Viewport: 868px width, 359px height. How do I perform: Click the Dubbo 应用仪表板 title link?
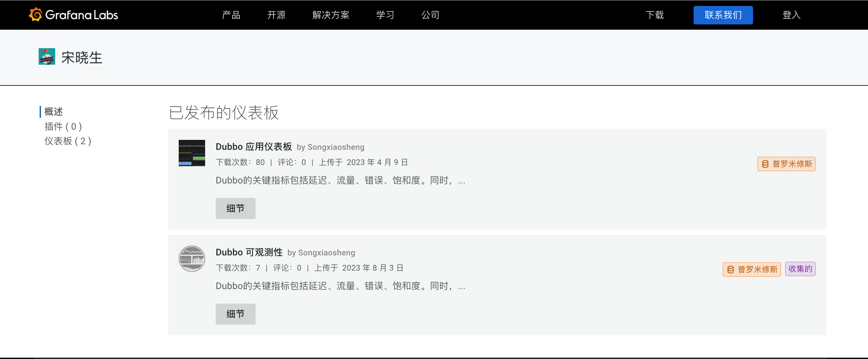pyautogui.click(x=254, y=147)
